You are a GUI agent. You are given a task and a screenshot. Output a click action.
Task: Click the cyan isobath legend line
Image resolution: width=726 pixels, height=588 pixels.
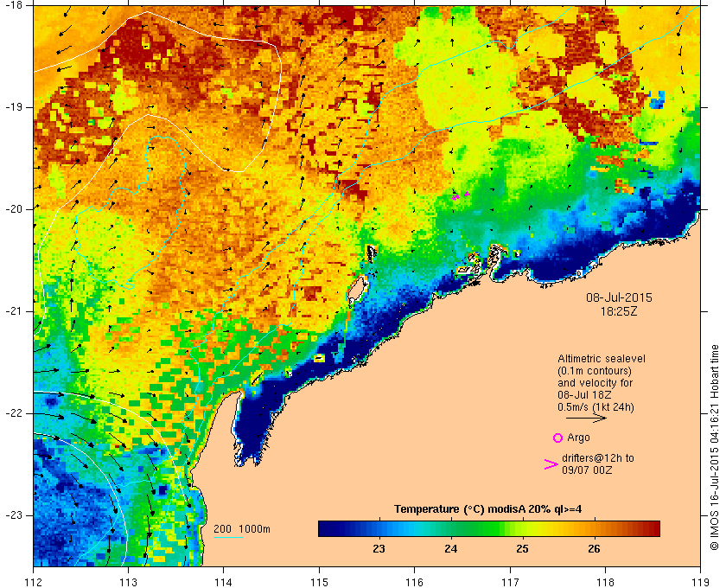click(228, 538)
